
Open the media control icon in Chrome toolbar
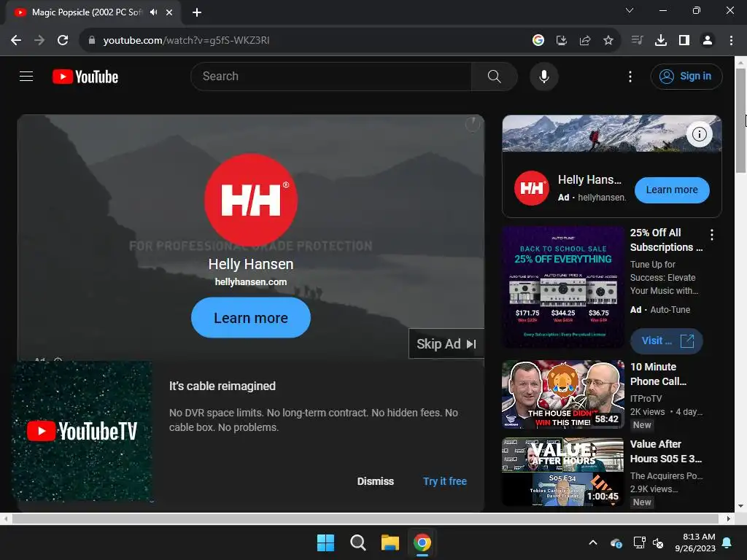click(x=637, y=40)
